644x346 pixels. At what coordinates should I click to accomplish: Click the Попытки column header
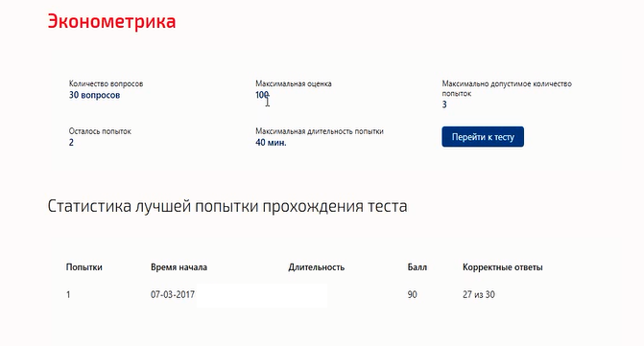[83, 267]
